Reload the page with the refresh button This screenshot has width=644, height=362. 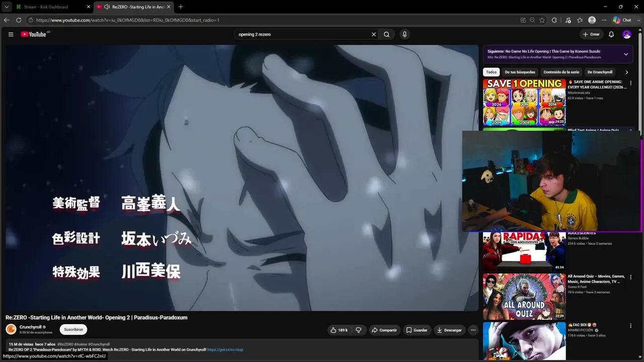pos(19,20)
